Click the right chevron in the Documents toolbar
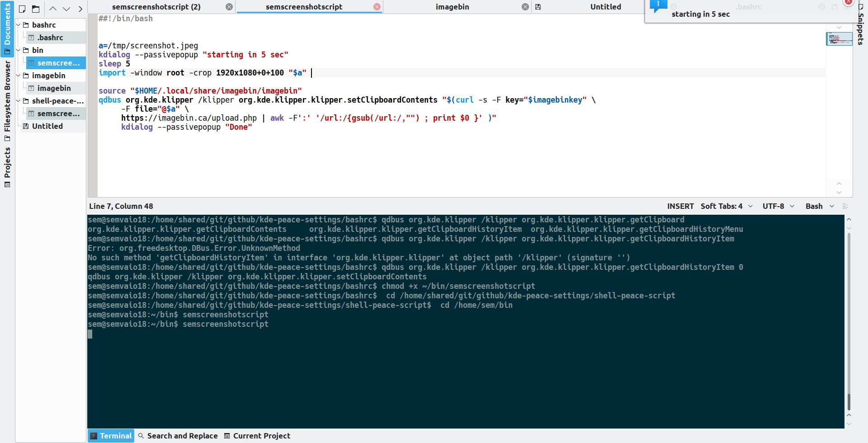 pos(80,9)
